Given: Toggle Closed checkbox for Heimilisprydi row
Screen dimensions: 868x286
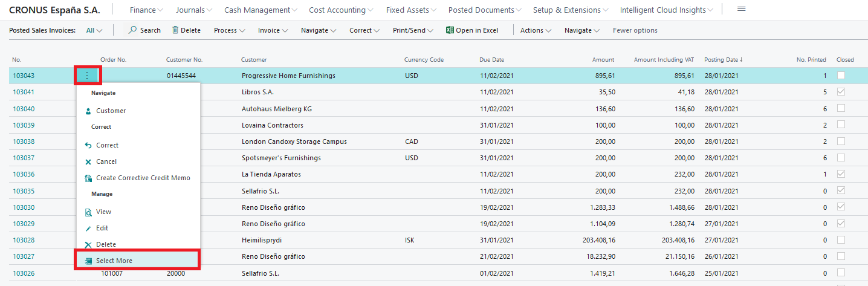Looking at the screenshot, I should click(841, 239).
